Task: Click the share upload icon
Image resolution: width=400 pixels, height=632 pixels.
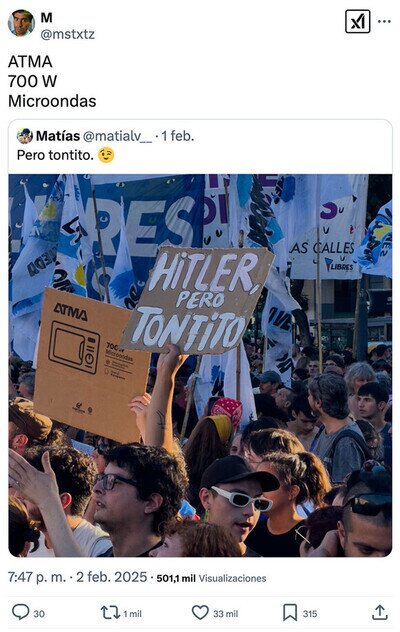Action: click(x=379, y=612)
